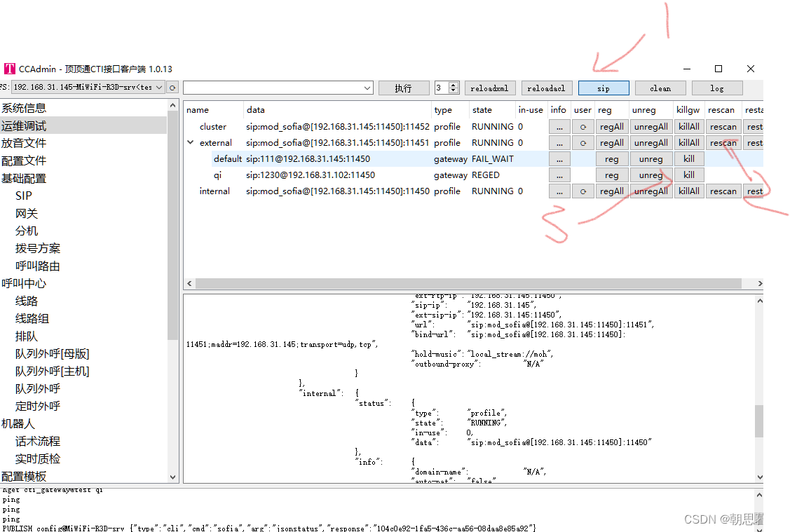
Task: Refresh user for the external profile row
Action: click(583, 143)
